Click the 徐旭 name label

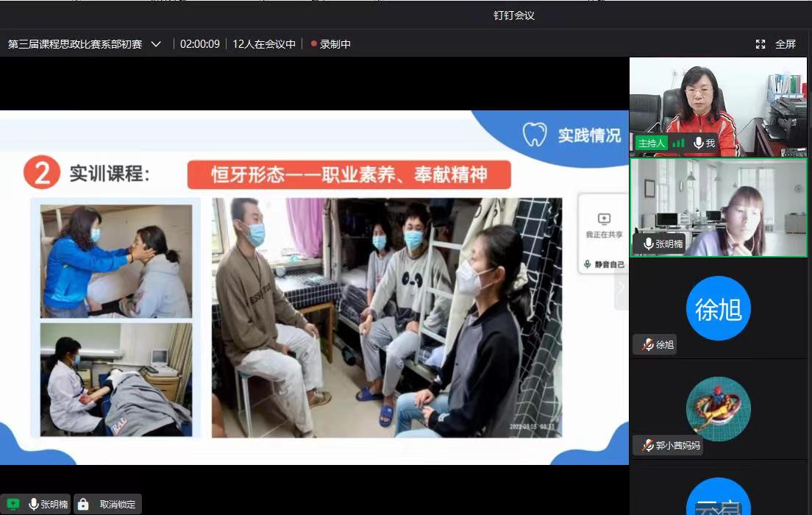point(665,344)
